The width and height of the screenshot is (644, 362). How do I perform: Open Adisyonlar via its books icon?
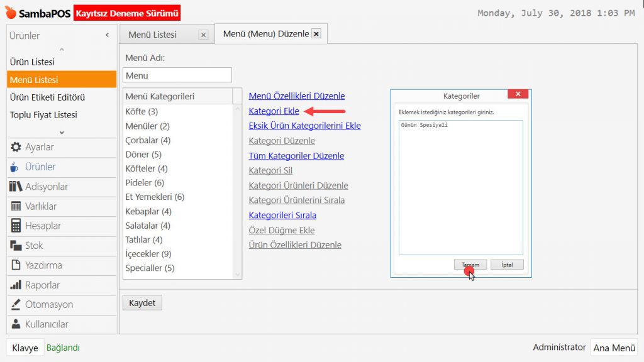16,187
